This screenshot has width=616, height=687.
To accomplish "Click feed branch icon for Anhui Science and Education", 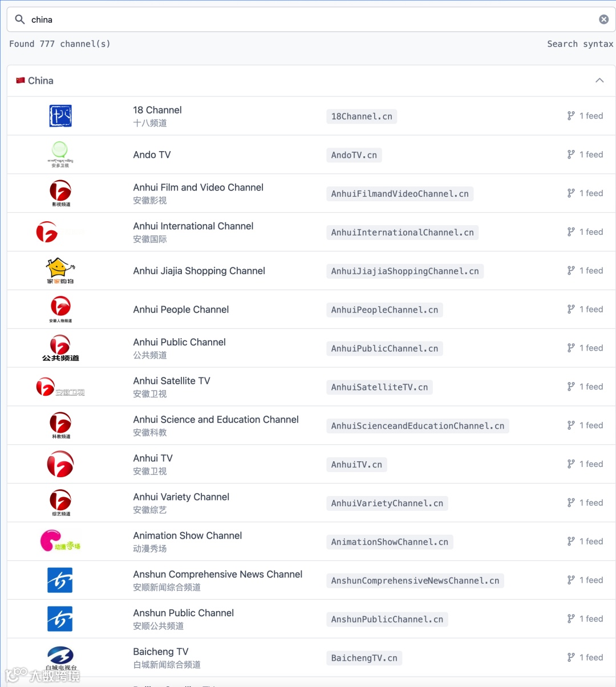I will pos(571,425).
